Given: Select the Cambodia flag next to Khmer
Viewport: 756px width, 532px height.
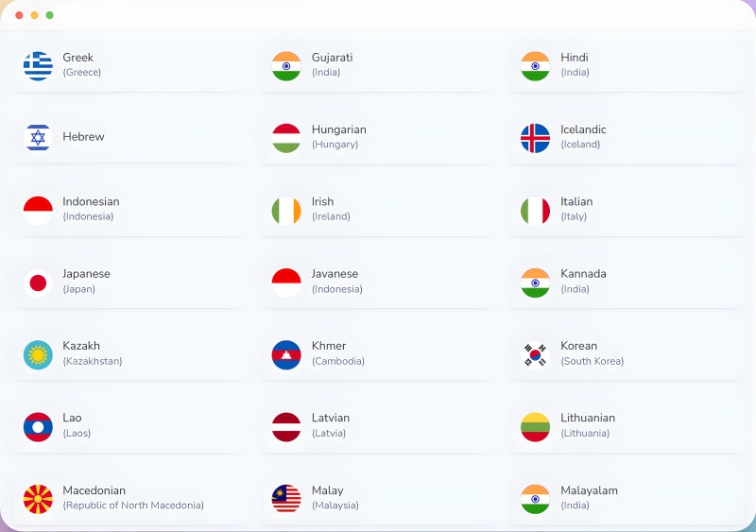Looking at the screenshot, I should [286, 355].
